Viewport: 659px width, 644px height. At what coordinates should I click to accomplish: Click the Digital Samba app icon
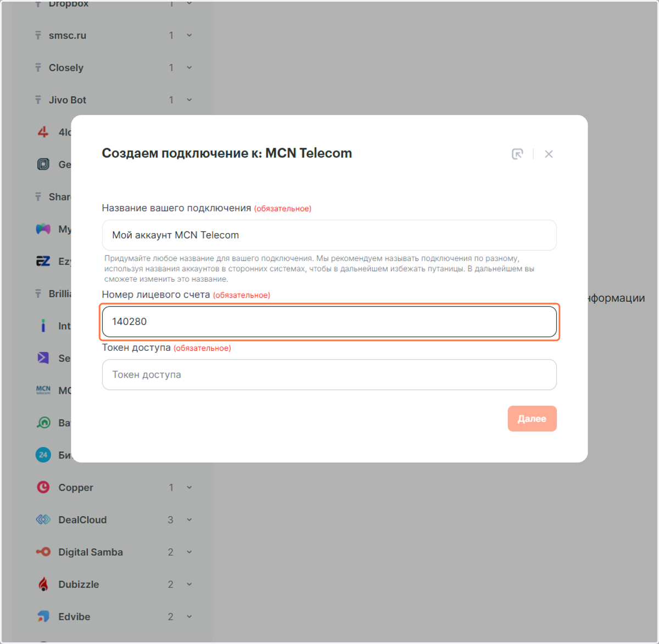pyautogui.click(x=43, y=552)
